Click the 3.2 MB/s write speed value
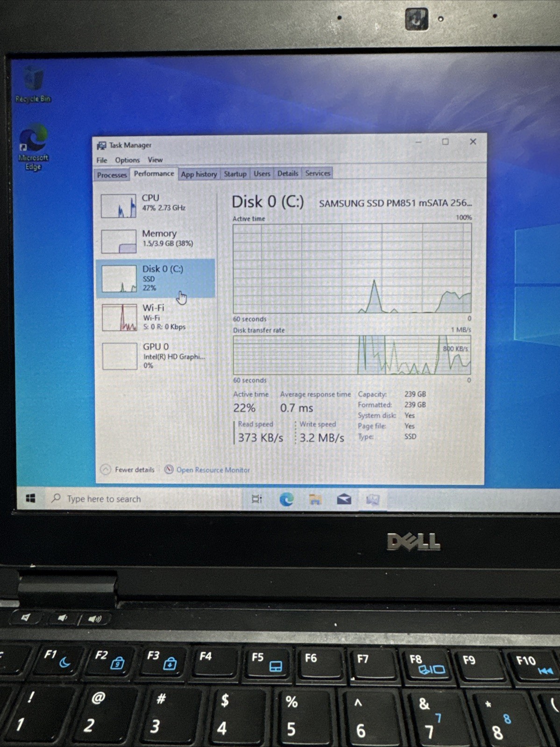560x747 pixels. click(x=322, y=438)
